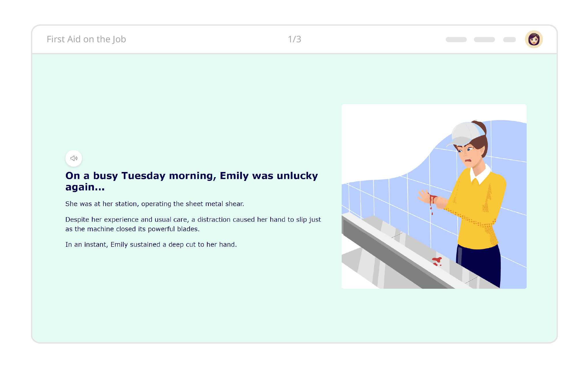588x371 pixels.
Task: Play the audio narration speaker icon
Action: tap(74, 158)
